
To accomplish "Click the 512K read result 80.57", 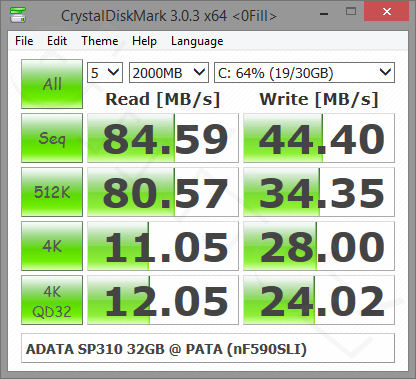I will [163, 192].
